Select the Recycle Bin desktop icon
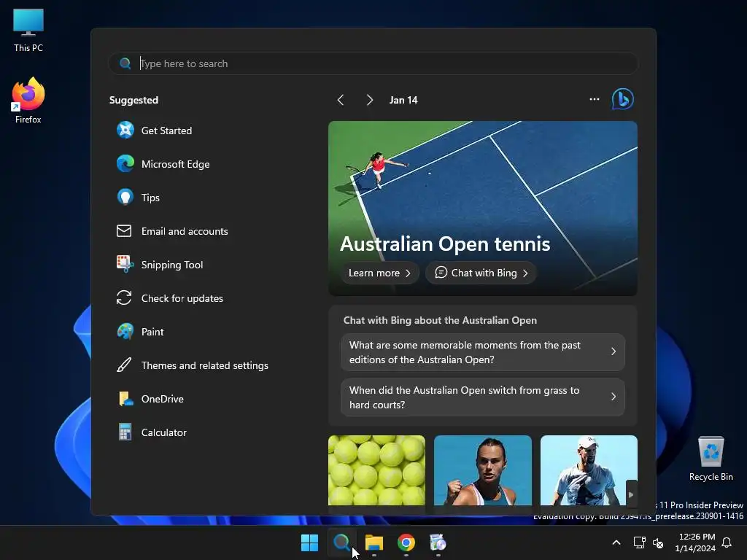 click(x=711, y=459)
